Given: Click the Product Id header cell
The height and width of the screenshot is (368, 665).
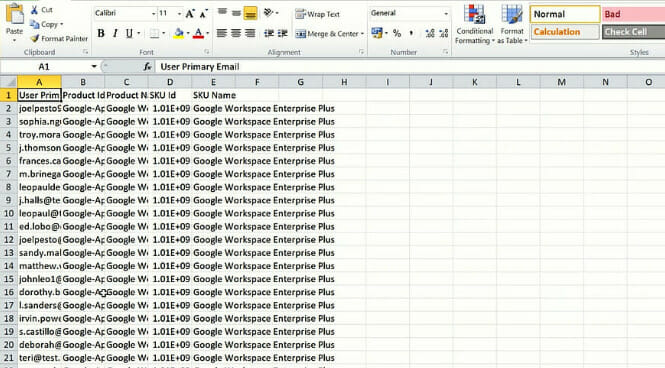Looking at the screenshot, I should point(83,95).
